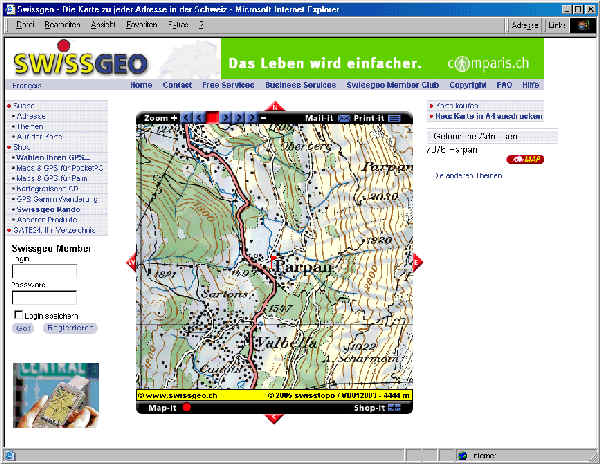Open the FAQ link
600x464 pixels.
tap(504, 85)
